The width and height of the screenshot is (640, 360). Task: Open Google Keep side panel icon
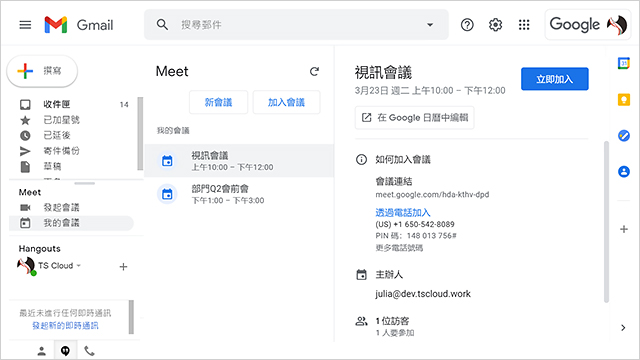624,100
